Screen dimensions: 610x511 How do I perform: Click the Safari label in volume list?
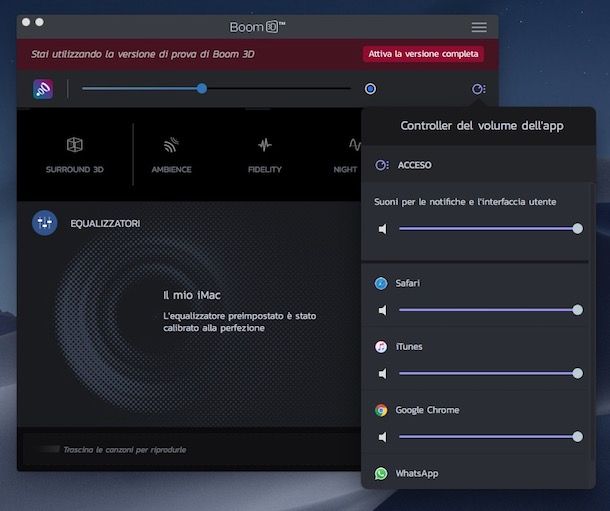pyautogui.click(x=407, y=283)
